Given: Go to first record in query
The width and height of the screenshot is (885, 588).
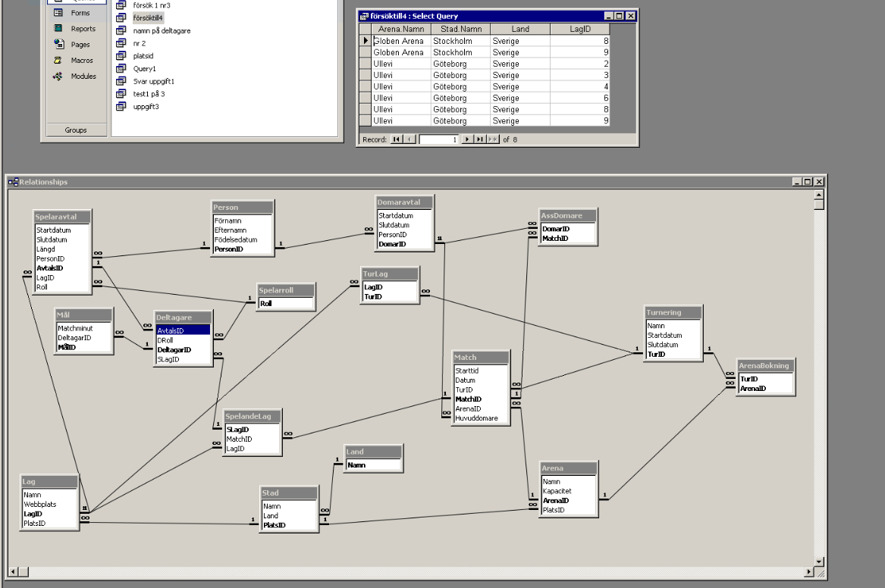Looking at the screenshot, I should point(397,139).
